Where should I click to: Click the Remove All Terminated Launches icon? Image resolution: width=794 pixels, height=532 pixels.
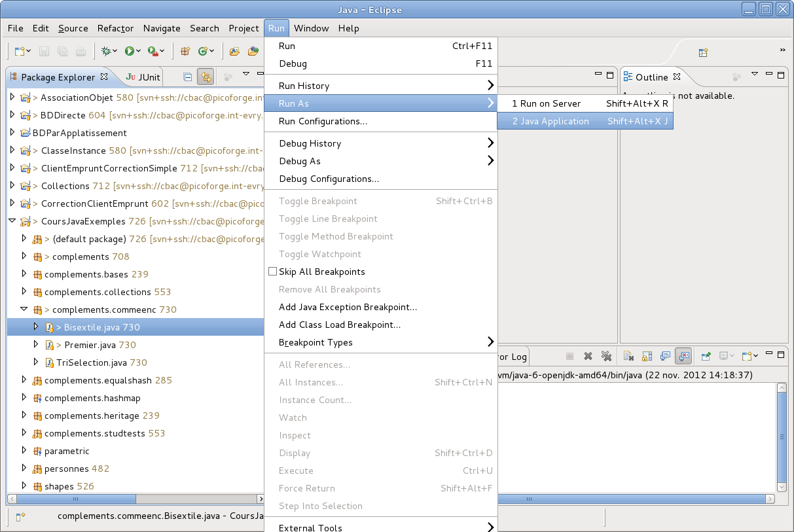pos(606,356)
